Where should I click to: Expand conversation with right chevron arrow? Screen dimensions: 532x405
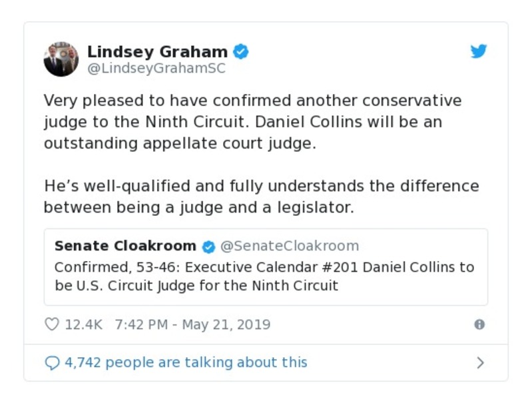[x=480, y=363]
